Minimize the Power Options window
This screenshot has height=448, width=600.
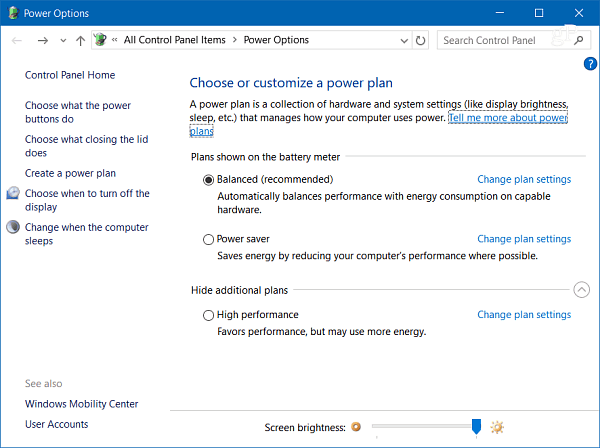pos(499,13)
